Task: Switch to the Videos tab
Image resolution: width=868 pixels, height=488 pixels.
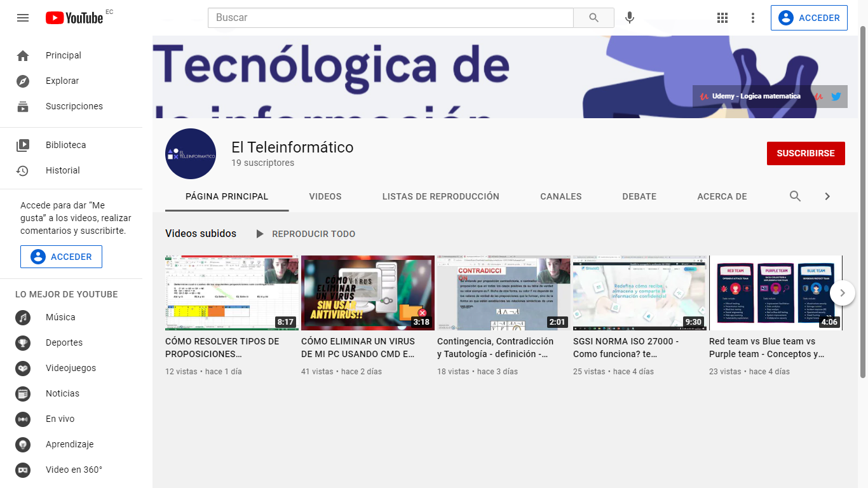Action: (325, 196)
